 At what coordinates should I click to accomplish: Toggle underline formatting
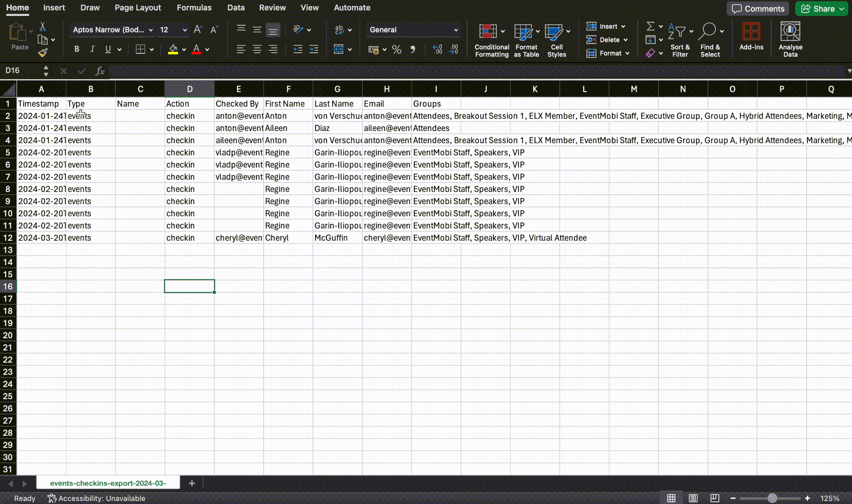click(108, 49)
